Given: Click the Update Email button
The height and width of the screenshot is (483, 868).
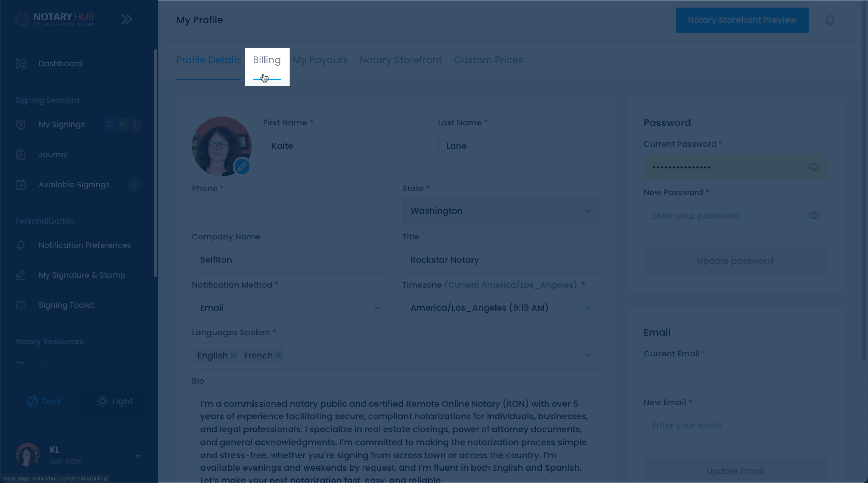Looking at the screenshot, I should pos(735,471).
